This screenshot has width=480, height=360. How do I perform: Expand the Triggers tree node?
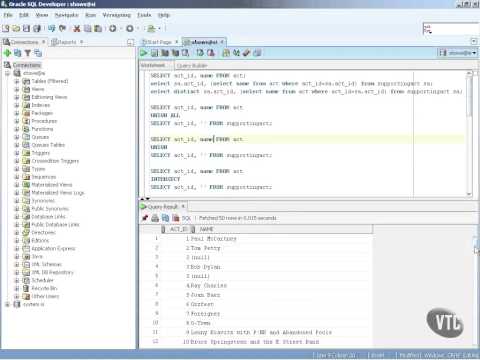pyautogui.click(x=17, y=153)
